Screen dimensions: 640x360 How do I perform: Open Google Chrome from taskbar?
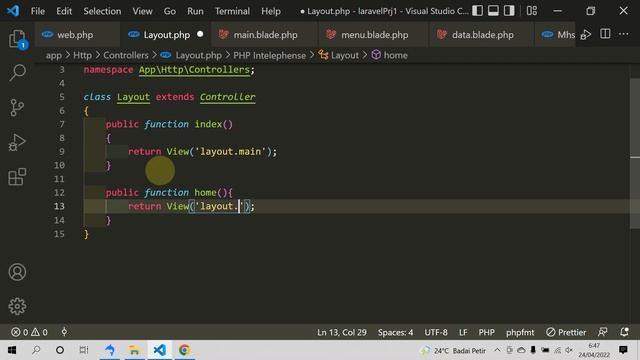pyautogui.click(x=184, y=350)
